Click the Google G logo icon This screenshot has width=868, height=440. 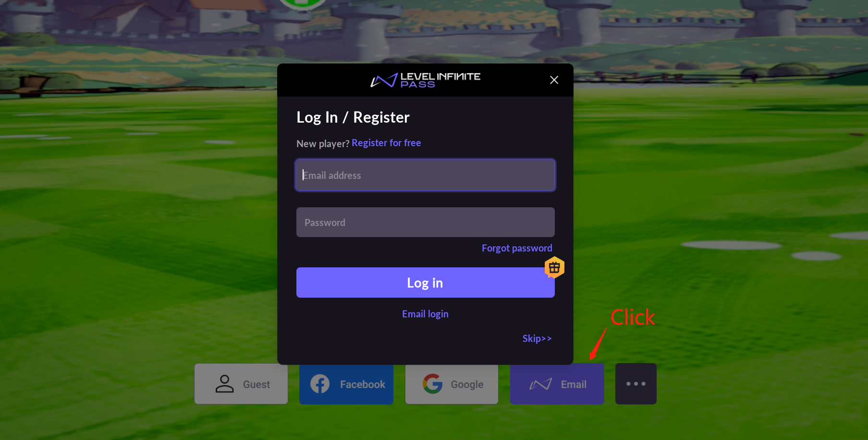(433, 384)
